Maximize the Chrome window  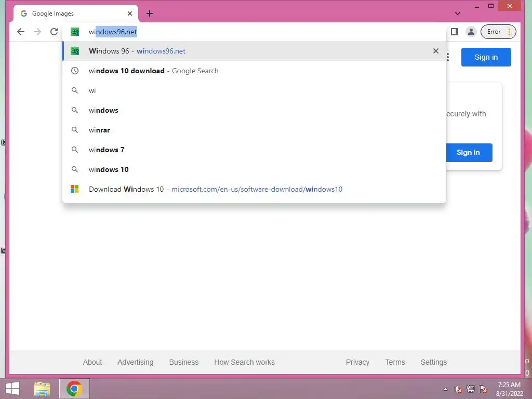pos(491,6)
